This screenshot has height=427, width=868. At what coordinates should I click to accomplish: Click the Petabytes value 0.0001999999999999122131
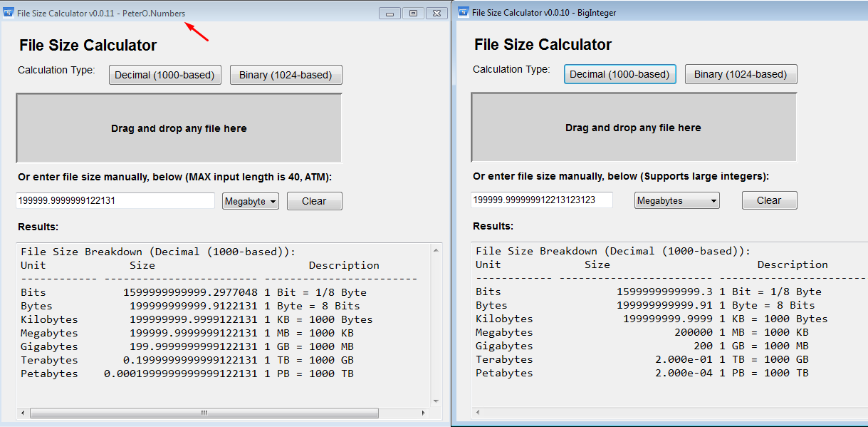tap(181, 374)
